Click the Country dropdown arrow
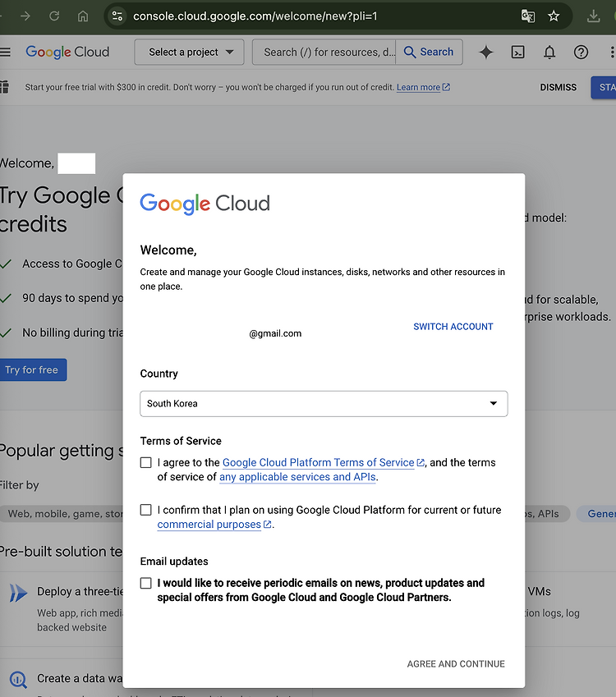This screenshot has height=697, width=616. coord(494,404)
